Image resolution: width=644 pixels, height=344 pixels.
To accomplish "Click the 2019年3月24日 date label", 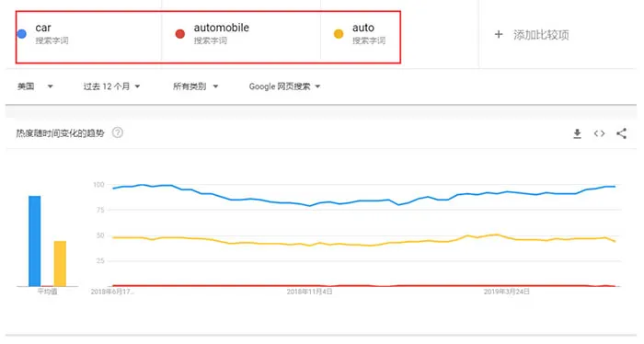I will (506, 292).
